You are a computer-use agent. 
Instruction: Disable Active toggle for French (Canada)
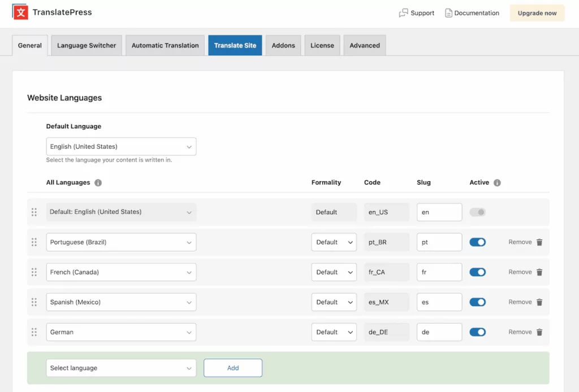coord(477,272)
